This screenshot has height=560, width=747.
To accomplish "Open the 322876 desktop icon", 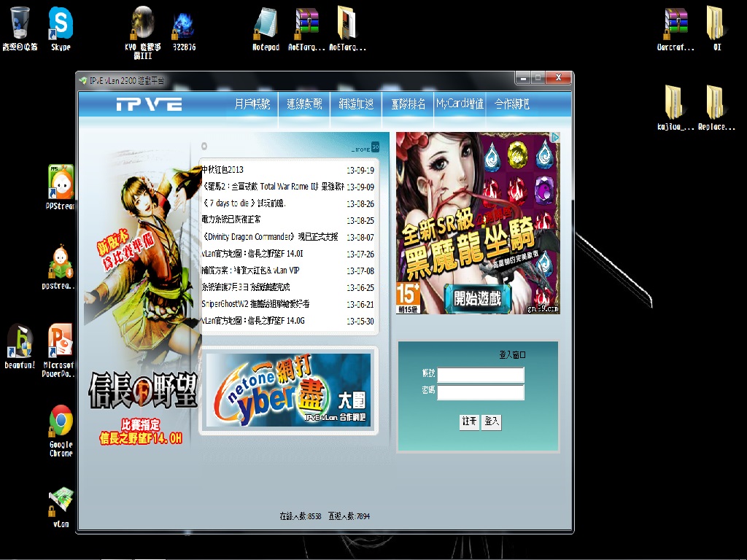I will click(x=184, y=31).
